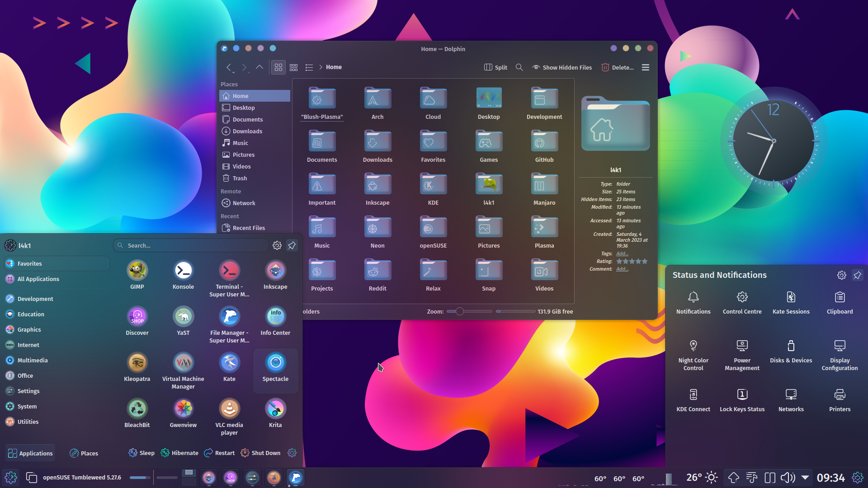Viewport: 868px width, 488px height.
Task: Pin the application launcher open
Action: [292, 245]
